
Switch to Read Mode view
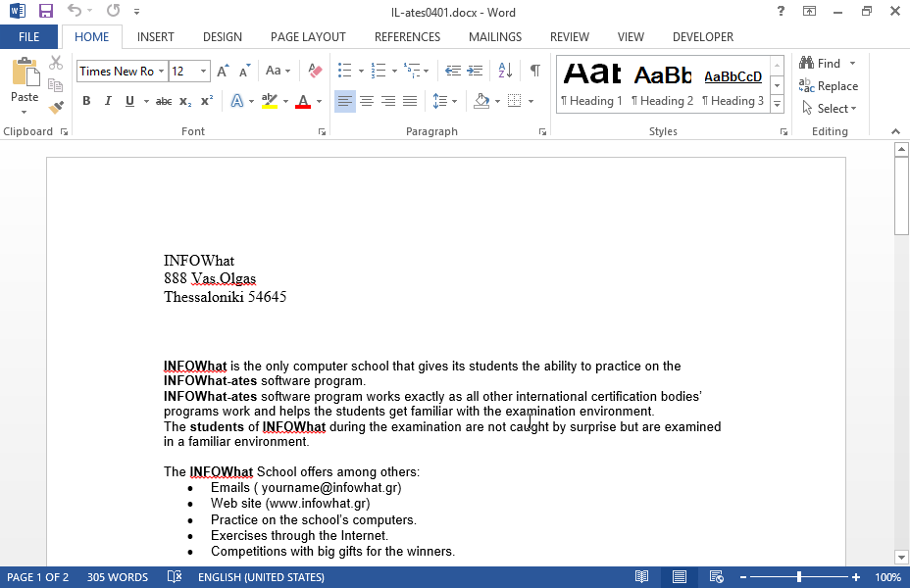642,577
